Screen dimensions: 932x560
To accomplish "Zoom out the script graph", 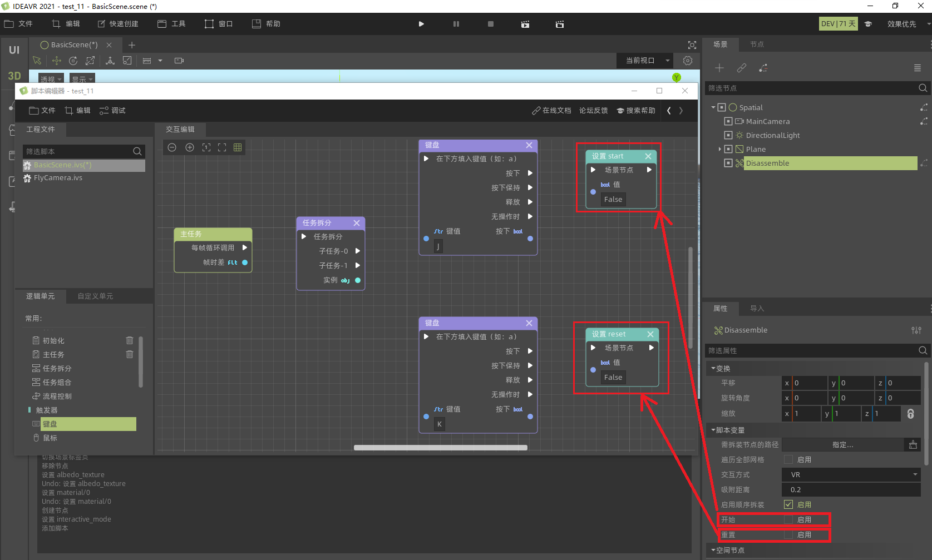I will pos(172,147).
